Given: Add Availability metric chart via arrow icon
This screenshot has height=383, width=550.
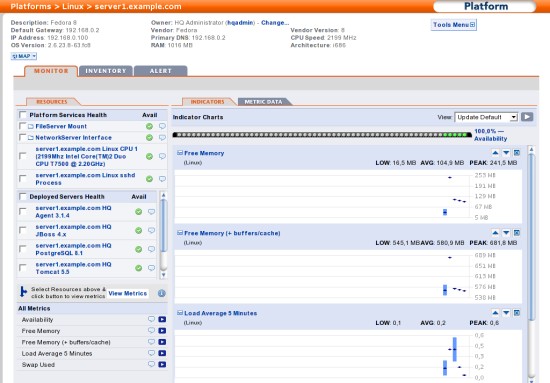Looking at the screenshot, I should tap(162, 319).
